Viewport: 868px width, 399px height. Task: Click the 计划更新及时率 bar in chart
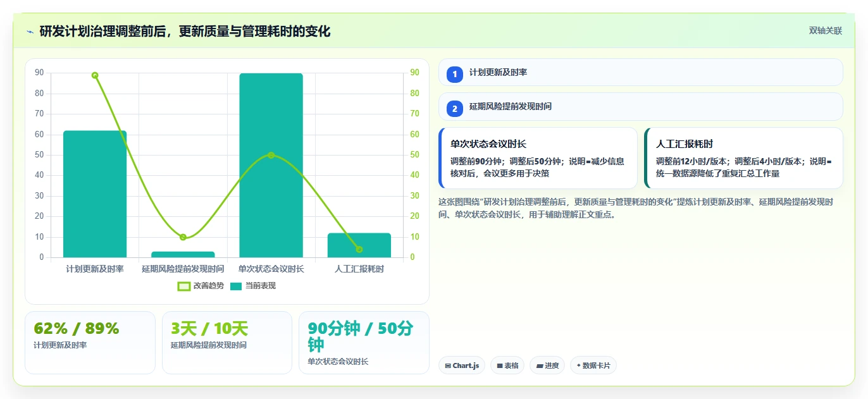(x=95, y=194)
